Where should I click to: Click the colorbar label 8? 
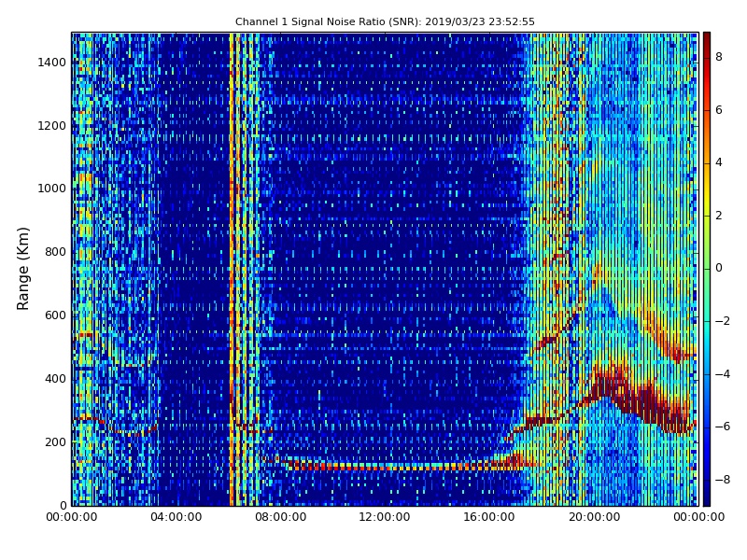coord(719,57)
